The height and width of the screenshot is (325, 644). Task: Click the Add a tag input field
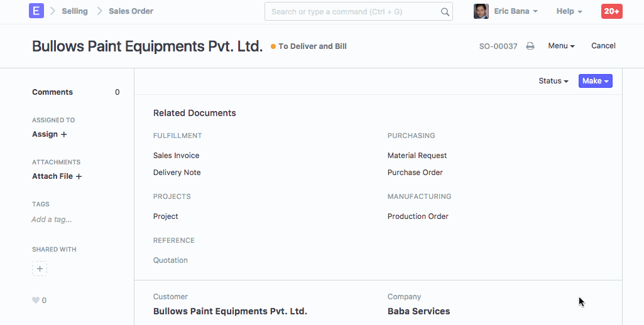pos(52,220)
